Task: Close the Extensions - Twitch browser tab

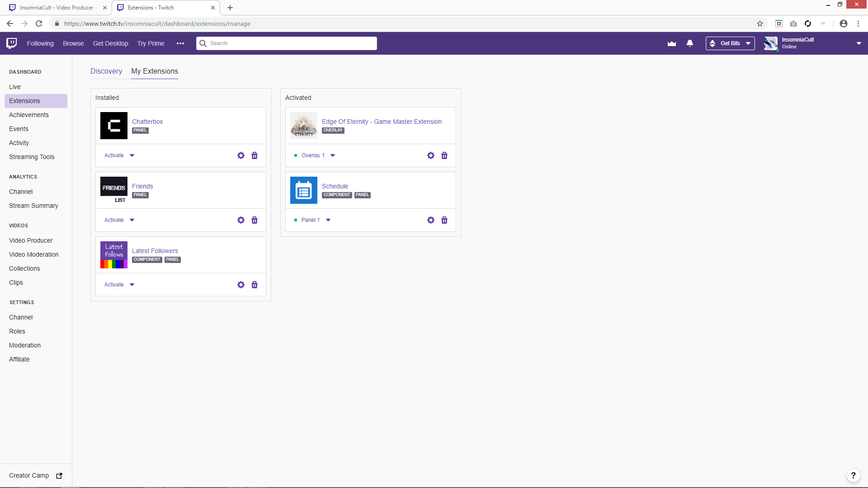Action: tap(213, 8)
